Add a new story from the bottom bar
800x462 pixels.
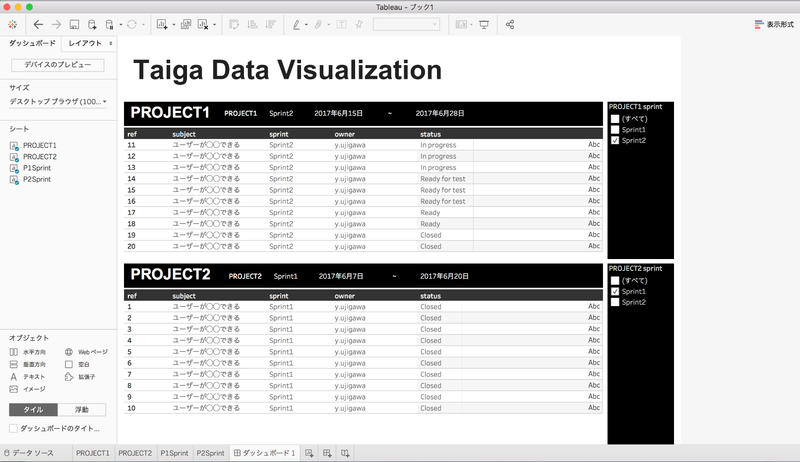tap(345, 453)
